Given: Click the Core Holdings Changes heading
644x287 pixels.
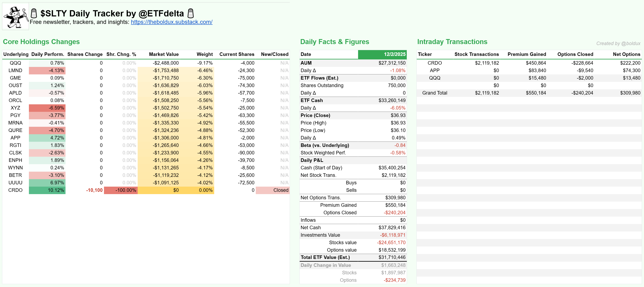Looking at the screenshot, I should 41,42.
